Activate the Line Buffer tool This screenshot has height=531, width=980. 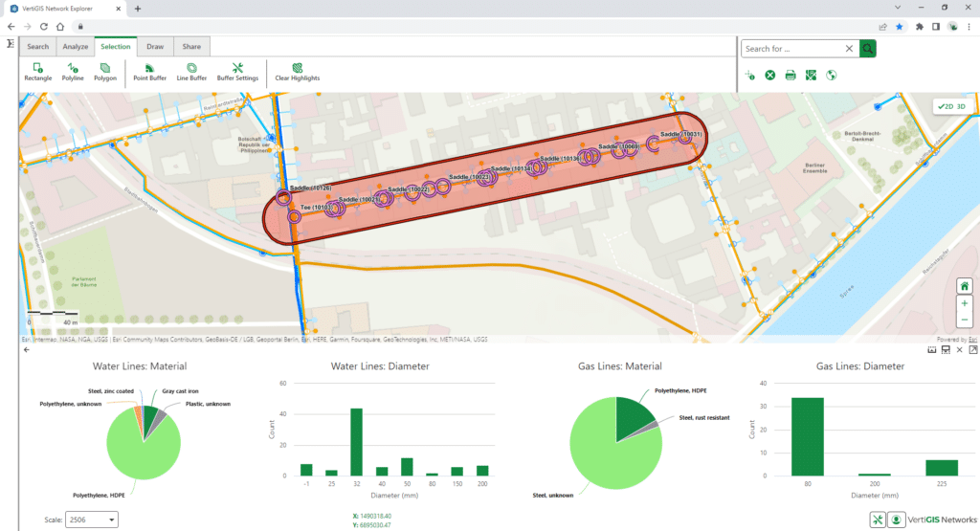click(x=191, y=72)
